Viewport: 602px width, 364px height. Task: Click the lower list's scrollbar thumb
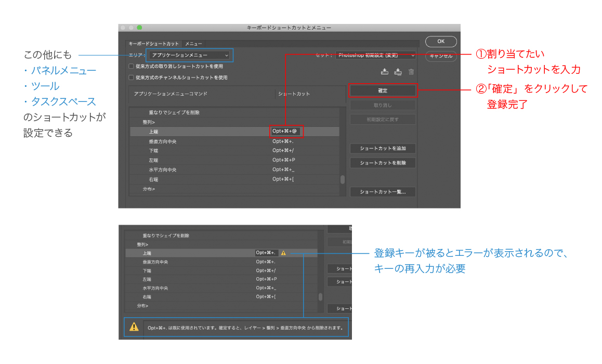(320, 297)
